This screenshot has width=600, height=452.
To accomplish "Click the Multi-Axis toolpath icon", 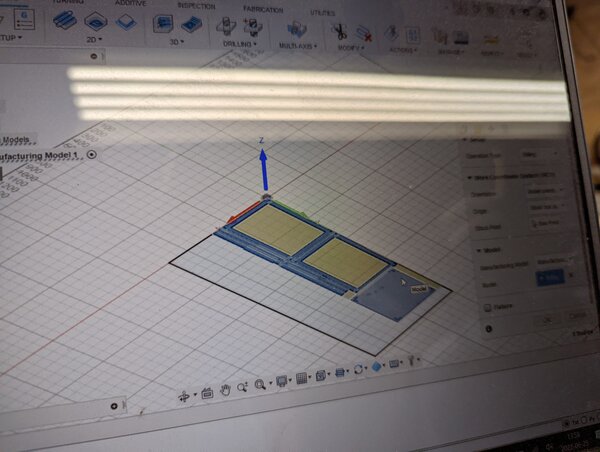I will [297, 30].
